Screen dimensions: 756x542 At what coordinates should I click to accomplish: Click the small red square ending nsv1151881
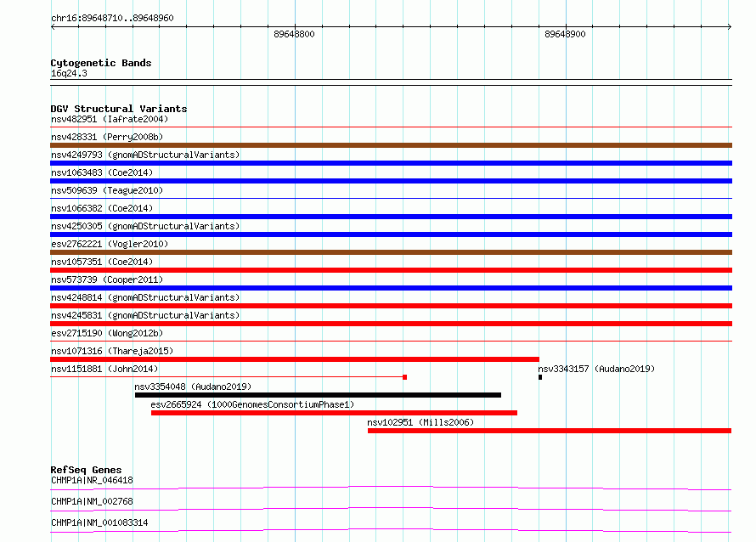point(405,377)
